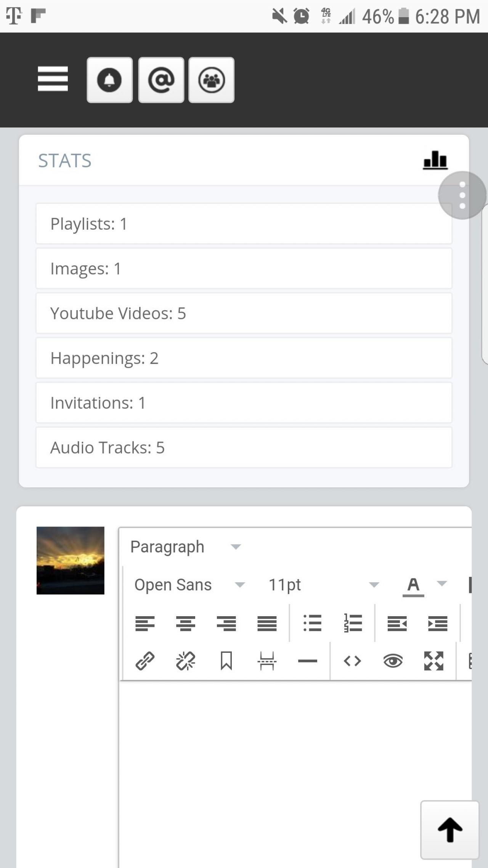Open the mentions @ button
The image size is (488, 868).
(x=161, y=80)
